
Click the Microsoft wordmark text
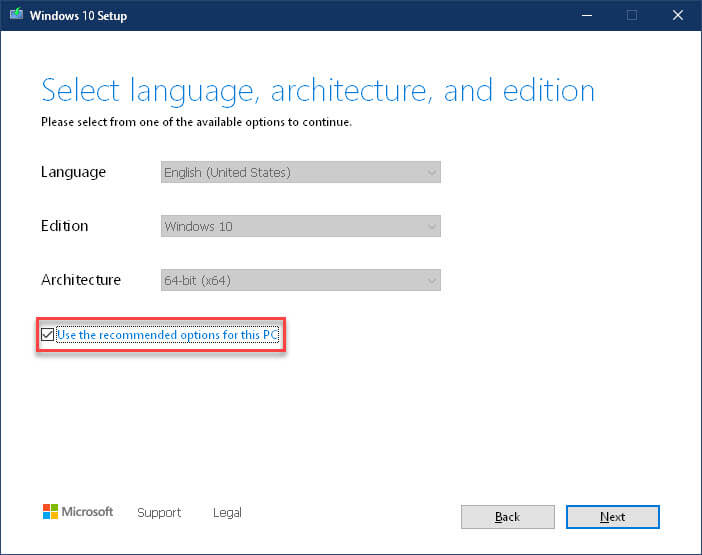click(x=87, y=512)
